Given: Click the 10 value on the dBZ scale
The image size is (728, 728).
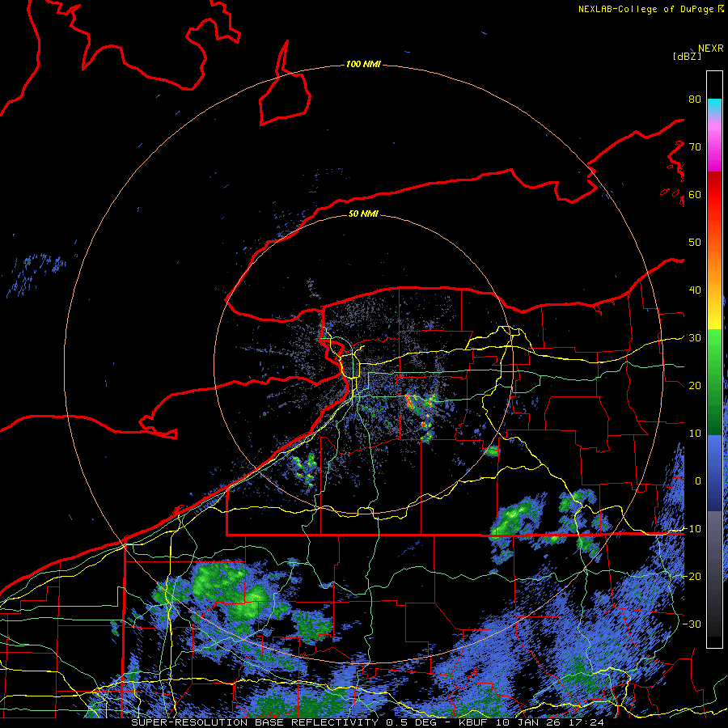Looking at the screenshot, I should pos(695,434).
